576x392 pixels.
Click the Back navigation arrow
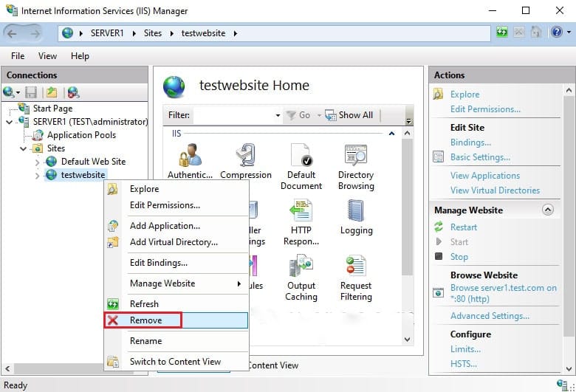[12, 34]
